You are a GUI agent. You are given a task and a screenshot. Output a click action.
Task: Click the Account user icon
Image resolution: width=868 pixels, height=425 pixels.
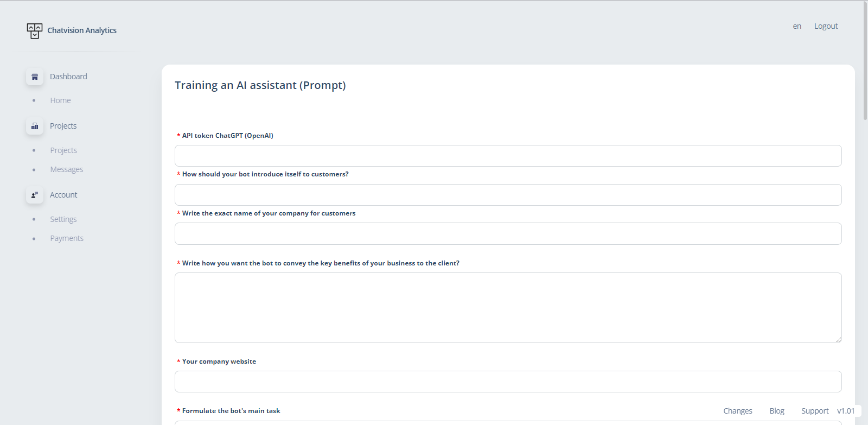[35, 195]
